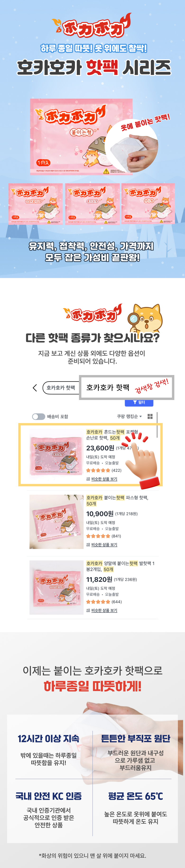Click the star rating of 841 reviews
The width and height of the screenshot is (185, 868).
(x=98, y=536)
